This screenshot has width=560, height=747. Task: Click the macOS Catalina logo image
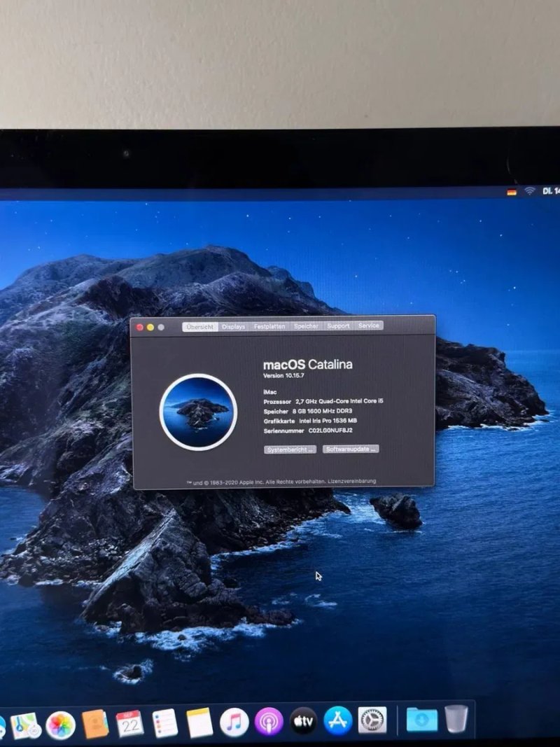(198, 412)
